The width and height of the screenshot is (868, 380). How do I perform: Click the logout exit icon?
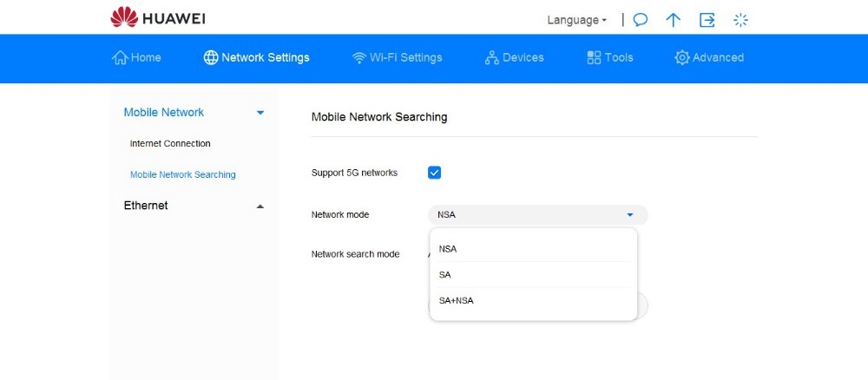707,20
